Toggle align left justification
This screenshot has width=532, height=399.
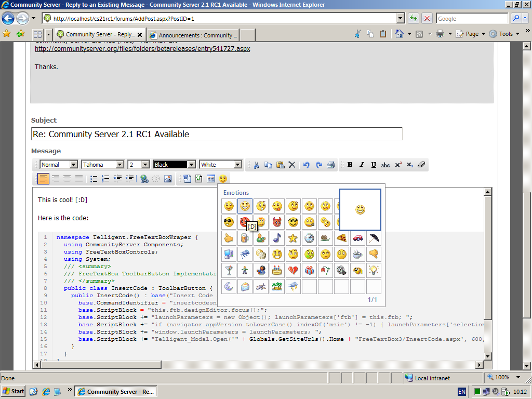point(43,179)
